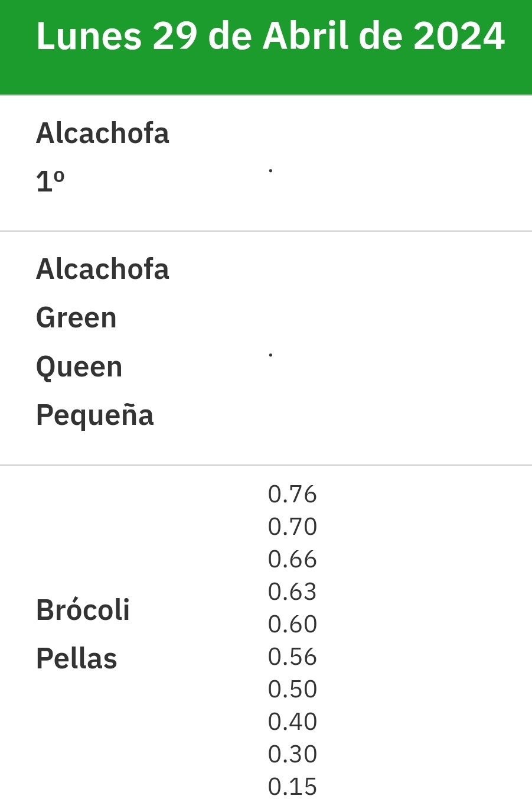Viewport: 532px width, 812px height.
Task: Select the word Queen in product name
Action: tap(79, 368)
